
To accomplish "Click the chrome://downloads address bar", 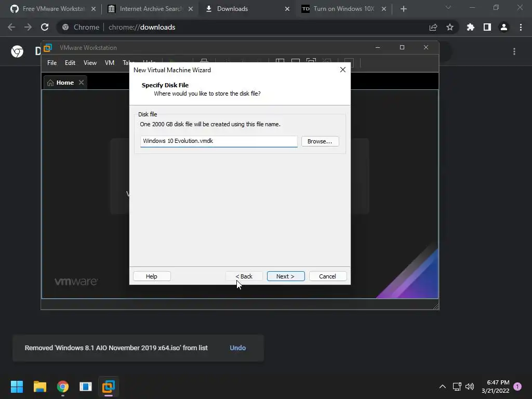I will click(258, 27).
